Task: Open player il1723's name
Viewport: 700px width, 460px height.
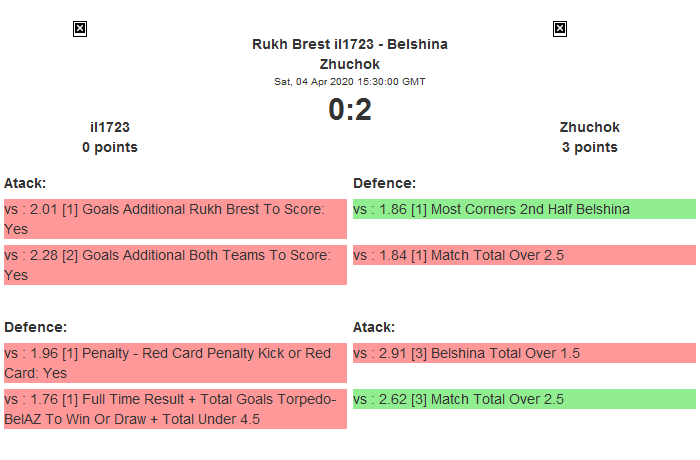Action: 110,127
